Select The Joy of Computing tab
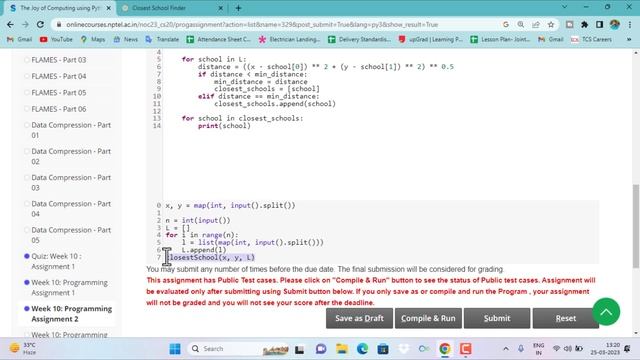This screenshot has width=640, height=360. 60,8
